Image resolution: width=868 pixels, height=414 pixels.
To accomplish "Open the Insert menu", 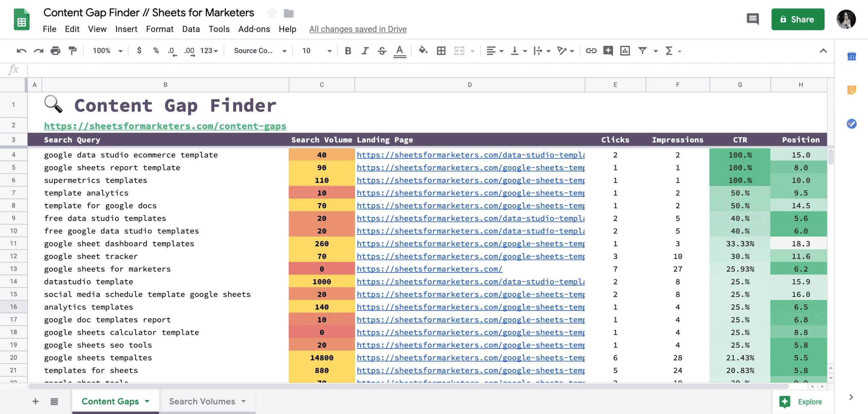I will [126, 29].
